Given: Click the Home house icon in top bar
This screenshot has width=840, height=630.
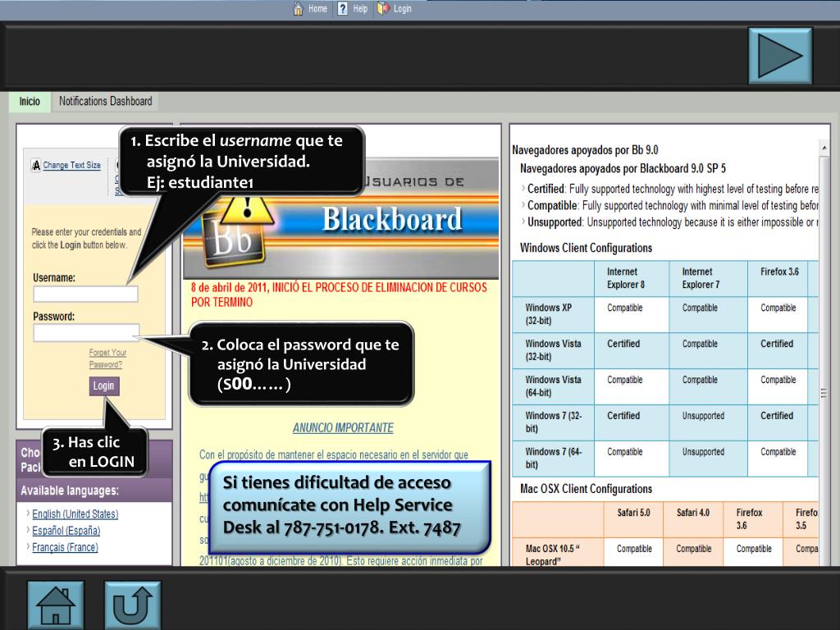Looking at the screenshot, I should pyautogui.click(x=299, y=8).
